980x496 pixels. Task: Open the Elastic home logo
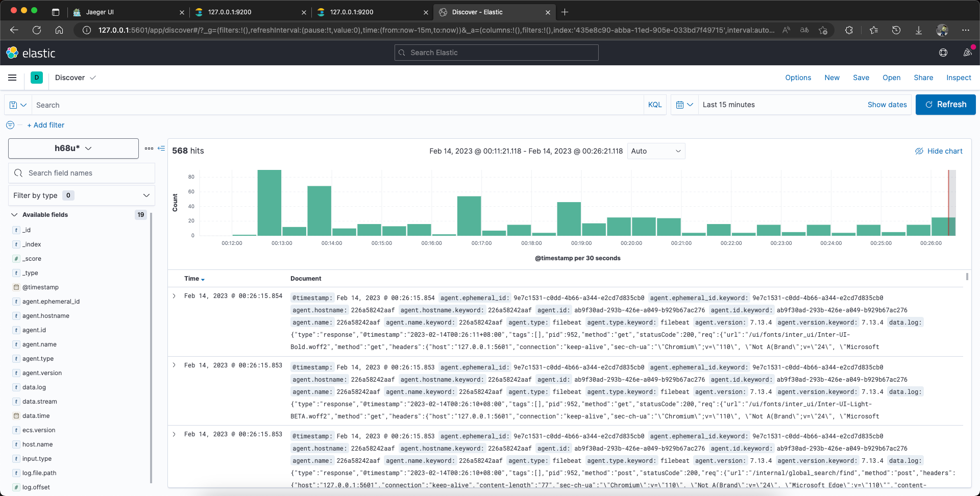(30, 53)
